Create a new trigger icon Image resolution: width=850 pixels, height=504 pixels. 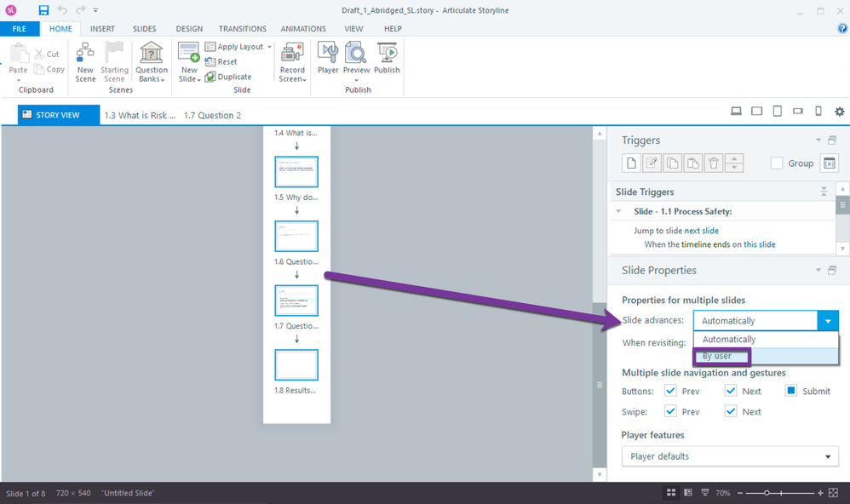click(x=631, y=163)
